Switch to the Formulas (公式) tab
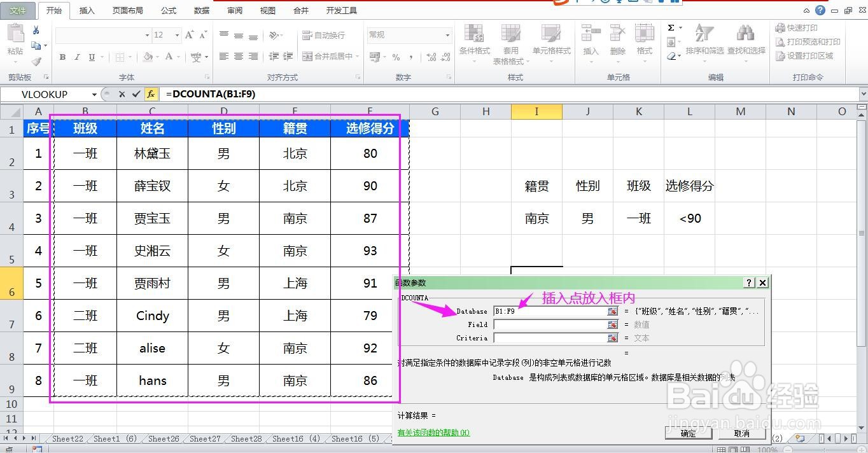 169,10
